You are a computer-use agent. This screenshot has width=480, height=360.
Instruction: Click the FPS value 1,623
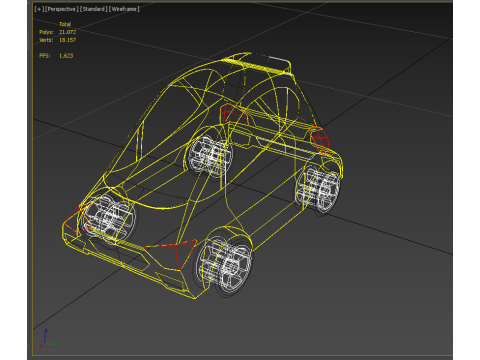click(x=66, y=56)
